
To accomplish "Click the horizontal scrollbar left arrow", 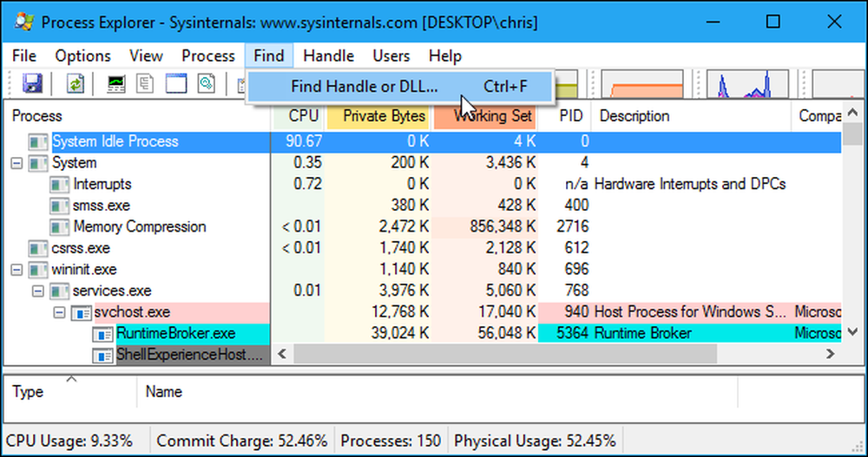I will [x=282, y=354].
